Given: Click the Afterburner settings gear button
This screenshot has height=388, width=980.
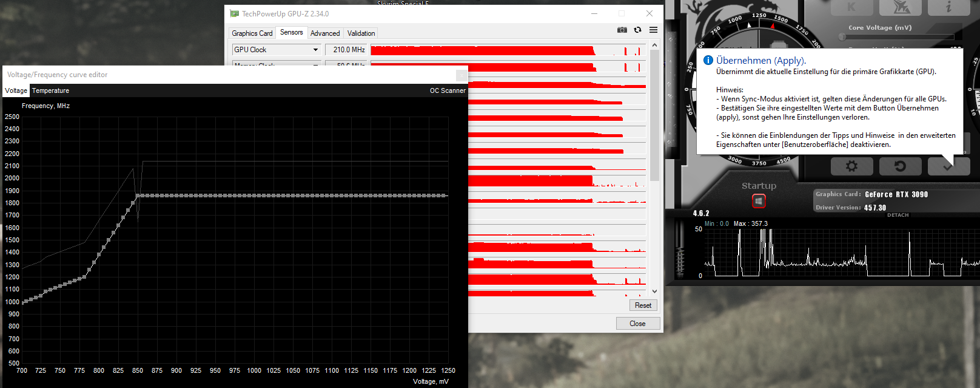Looking at the screenshot, I should tap(852, 166).
